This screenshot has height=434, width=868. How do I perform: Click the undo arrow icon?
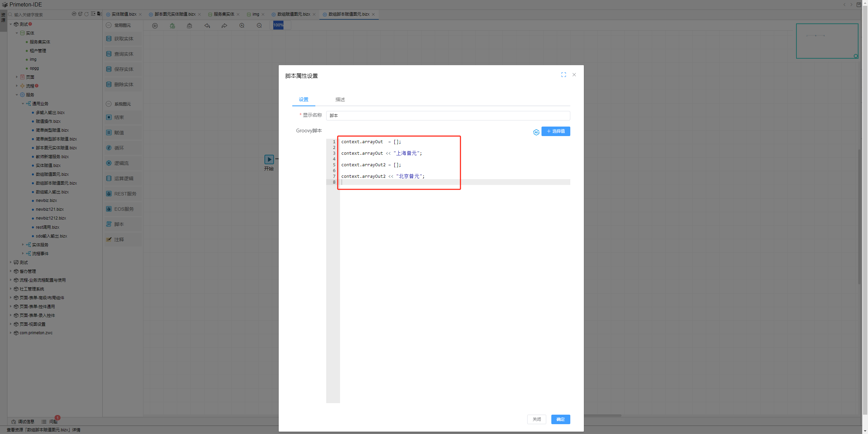[207, 26]
